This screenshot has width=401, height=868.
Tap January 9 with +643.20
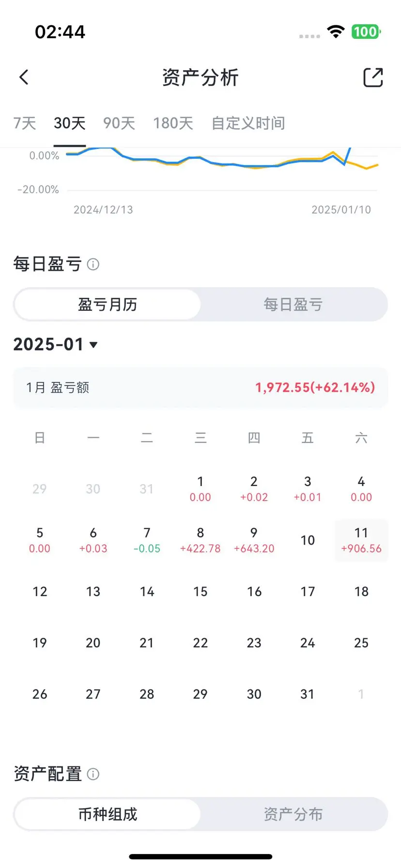[x=254, y=540]
